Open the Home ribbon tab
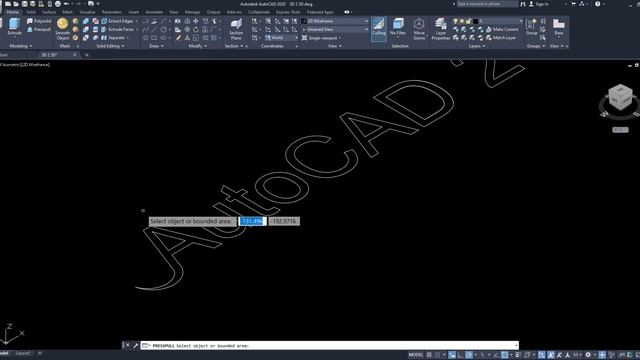Screen dimensions: 640x360 13,12
